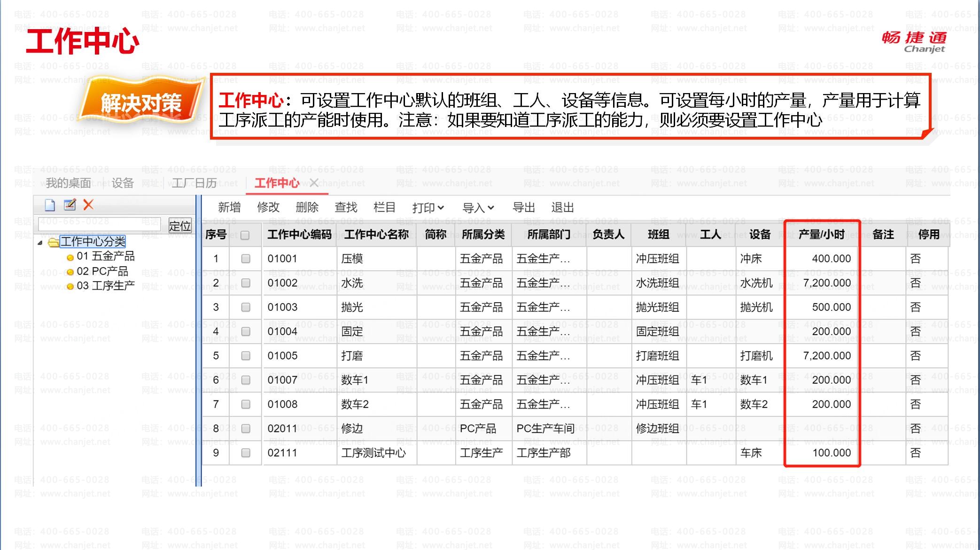Click the 导出 toolbar button
The image size is (980, 550).
[x=524, y=207]
